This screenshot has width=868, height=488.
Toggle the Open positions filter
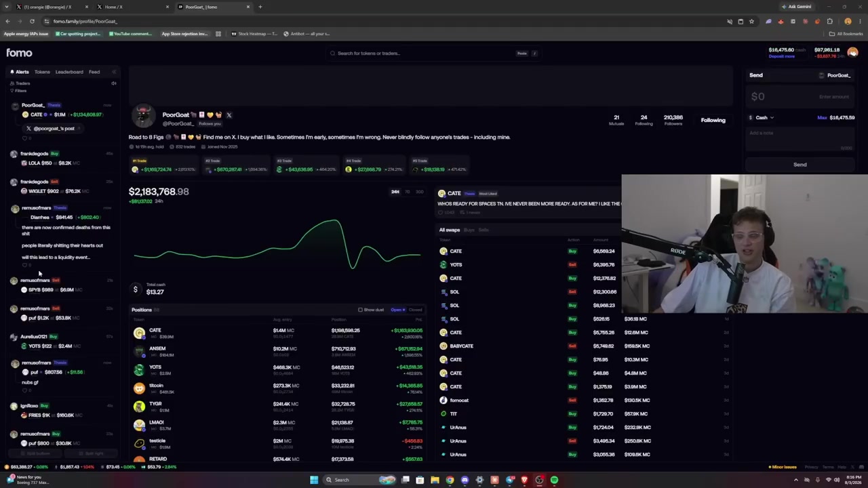[397, 310]
